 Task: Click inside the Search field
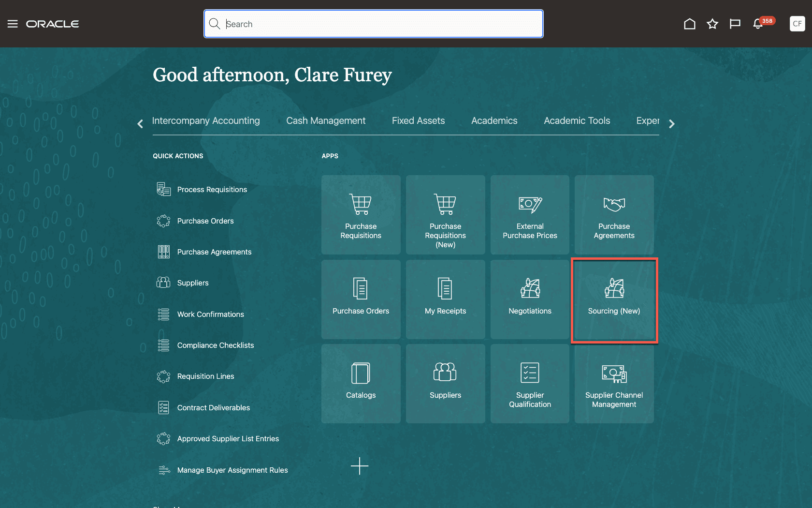click(373, 23)
